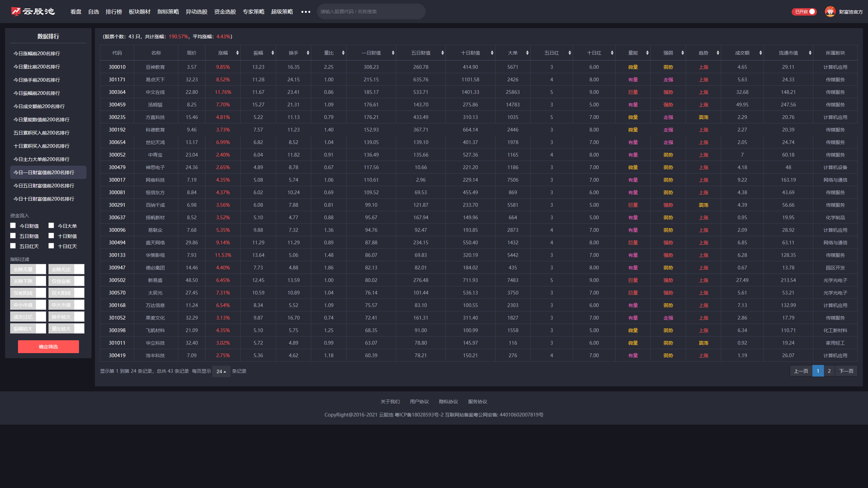
Task: Open the 自选 nav menu
Action: [93, 12]
